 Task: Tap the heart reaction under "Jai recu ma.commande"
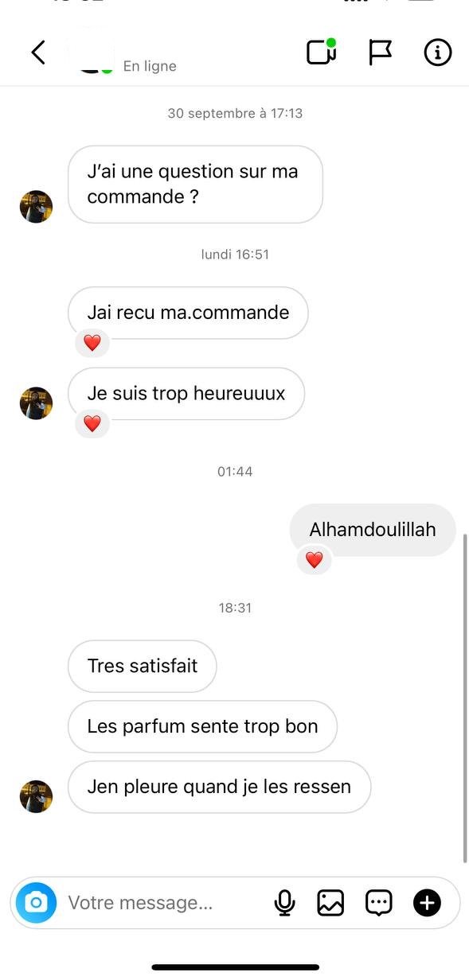pos(92,343)
